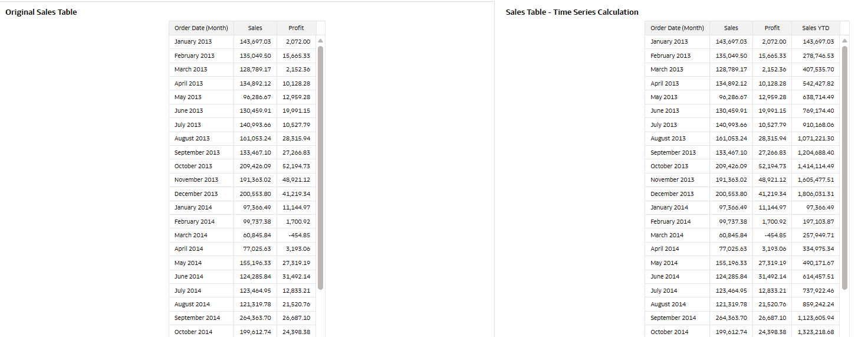
Task: Select Sales Table - Time Series Calculation title
Action: pyautogui.click(x=572, y=12)
